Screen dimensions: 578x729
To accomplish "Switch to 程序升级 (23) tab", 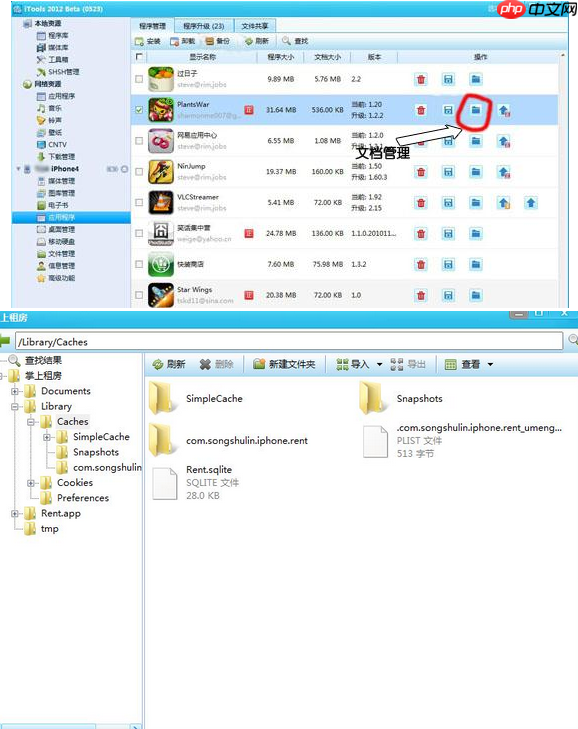I will coord(204,27).
